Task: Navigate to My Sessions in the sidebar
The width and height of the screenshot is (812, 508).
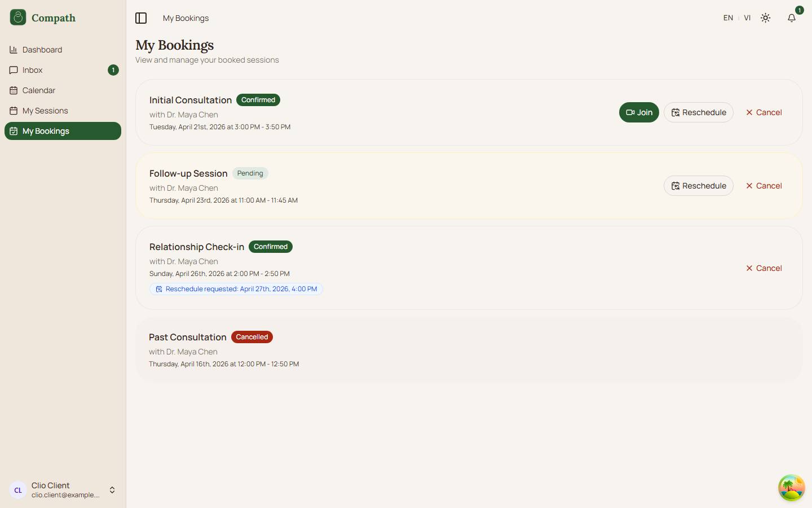Action: point(45,111)
